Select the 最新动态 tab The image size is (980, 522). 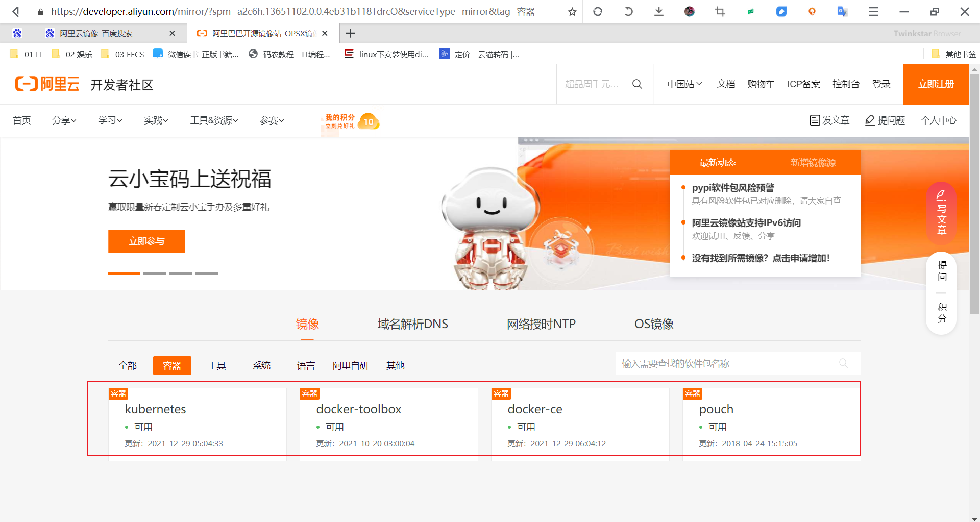[717, 163]
